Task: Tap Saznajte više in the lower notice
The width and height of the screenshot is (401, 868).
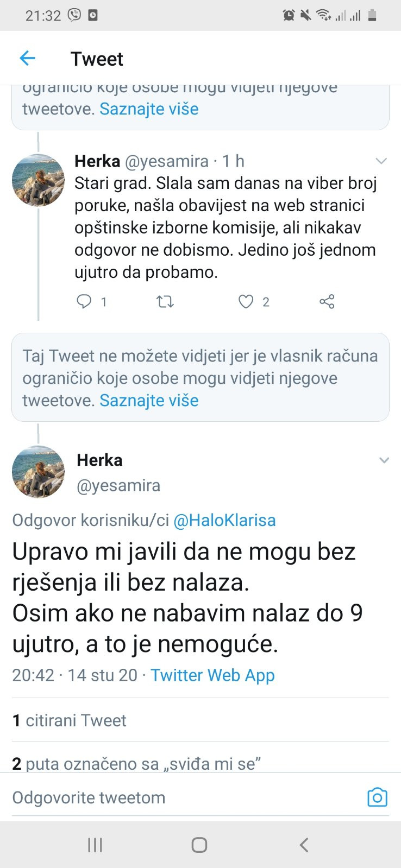Action: tap(149, 400)
